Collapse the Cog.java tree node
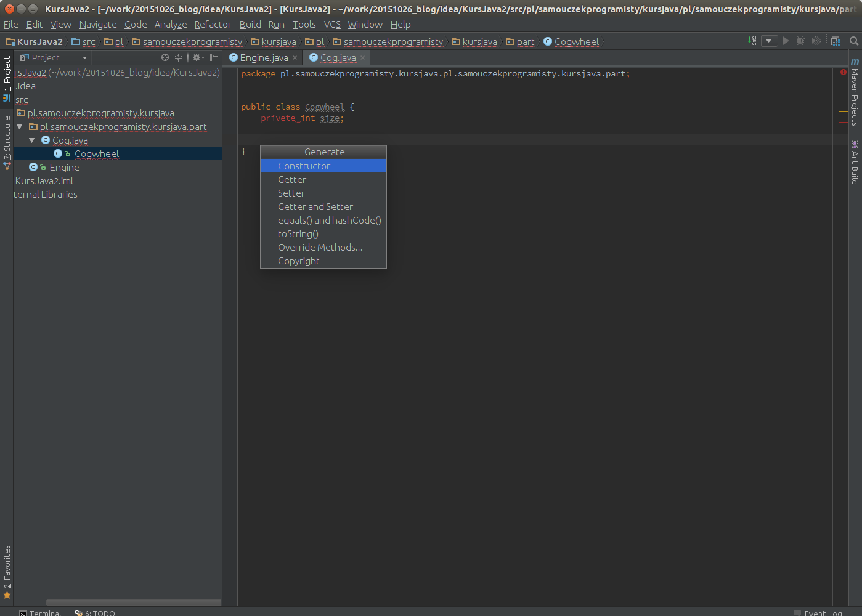The image size is (862, 616). (x=32, y=140)
